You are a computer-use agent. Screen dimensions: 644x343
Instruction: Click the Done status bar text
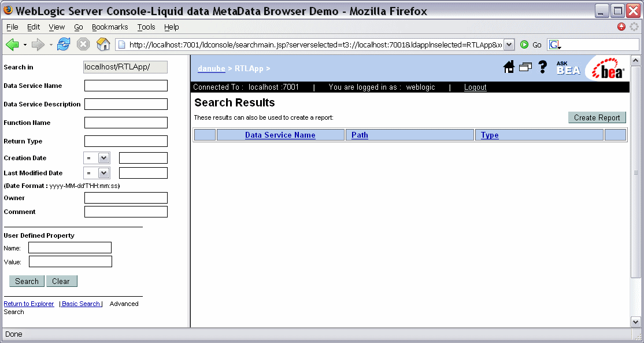point(13,334)
